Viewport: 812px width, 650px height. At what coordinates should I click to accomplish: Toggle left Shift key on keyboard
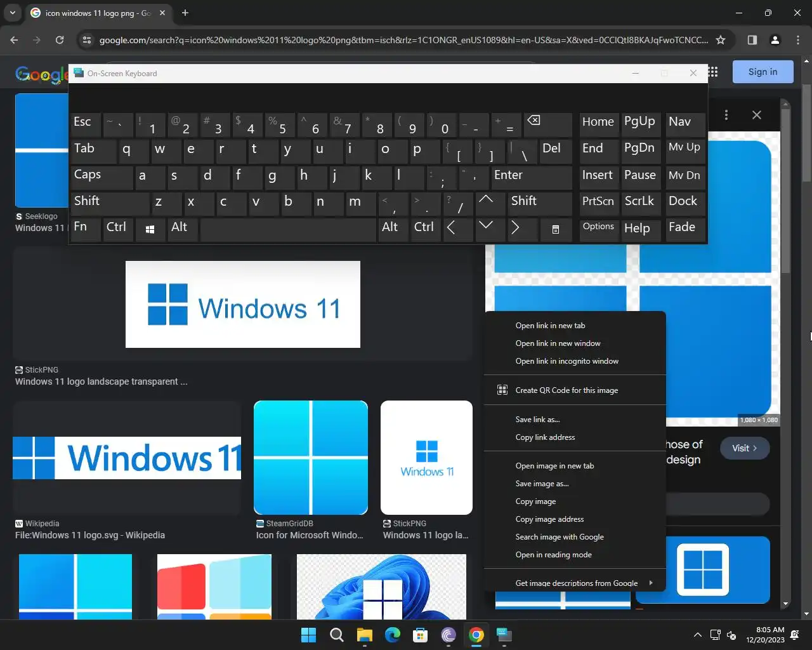pyautogui.click(x=110, y=203)
